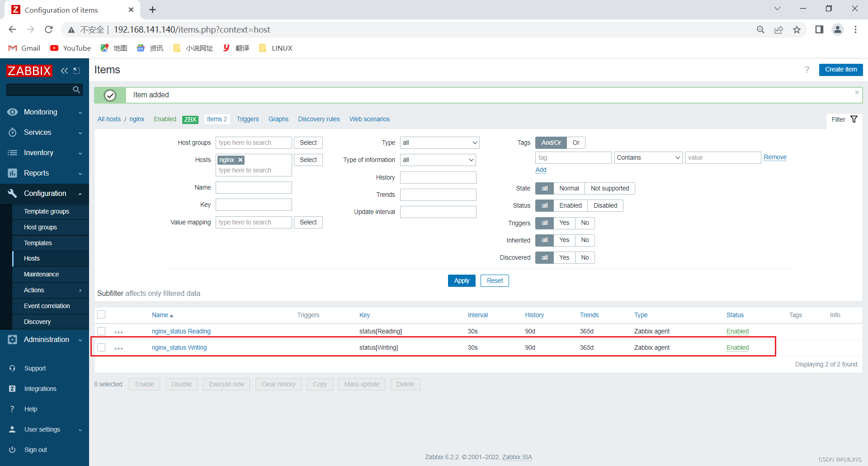Set State filter to Normal
The height and width of the screenshot is (466, 868).
click(569, 188)
